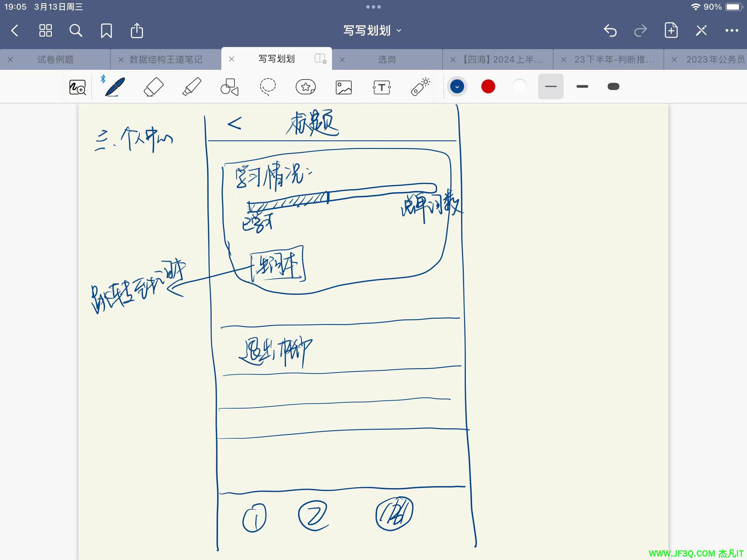Select the Highlighter tool
This screenshot has height=560, width=747.
192,87
